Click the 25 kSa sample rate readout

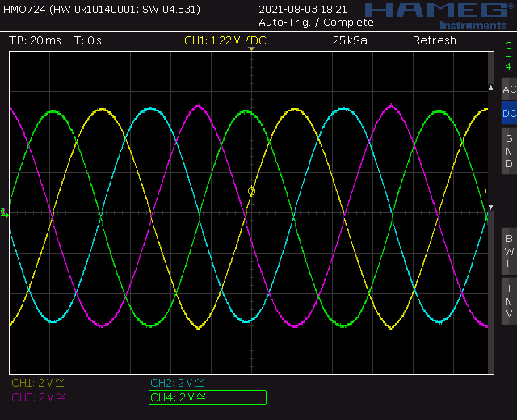(350, 40)
